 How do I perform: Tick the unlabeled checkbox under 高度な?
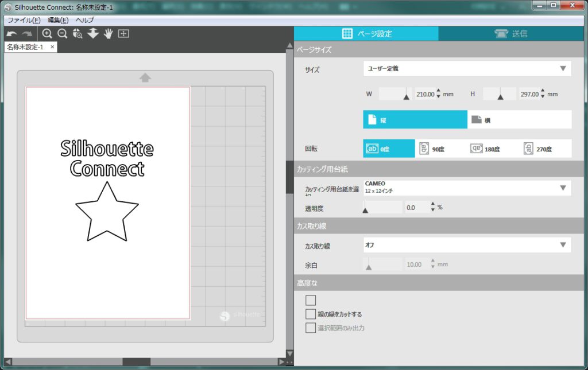click(311, 301)
